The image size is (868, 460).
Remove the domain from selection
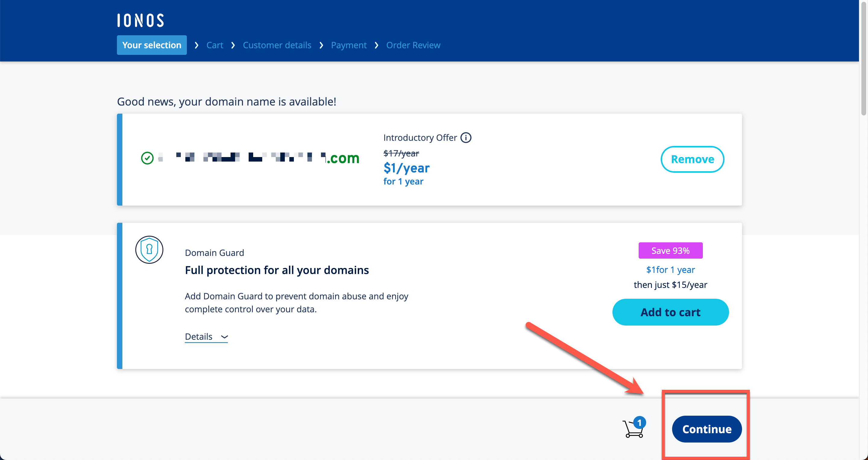click(x=692, y=159)
